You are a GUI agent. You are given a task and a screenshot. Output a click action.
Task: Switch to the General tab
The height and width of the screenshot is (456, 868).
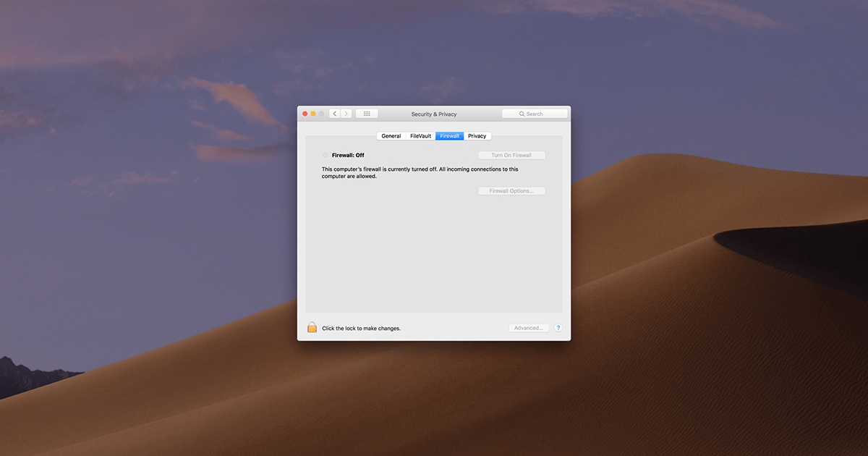(x=391, y=135)
